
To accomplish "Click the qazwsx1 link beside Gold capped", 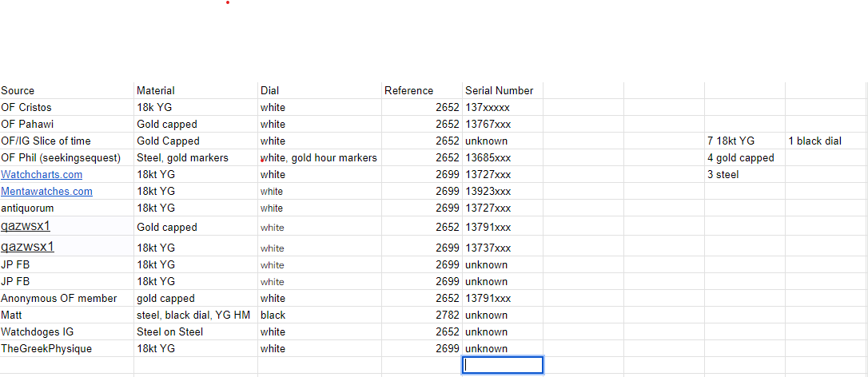I will [x=26, y=226].
